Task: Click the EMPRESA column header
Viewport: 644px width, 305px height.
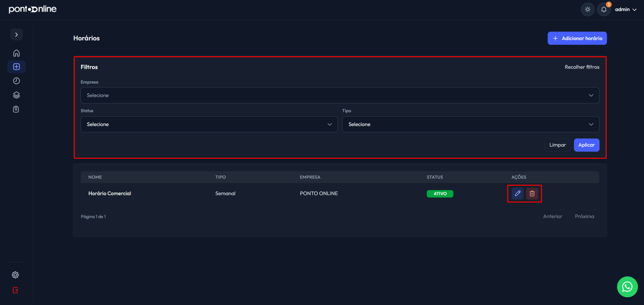Action: (x=310, y=177)
